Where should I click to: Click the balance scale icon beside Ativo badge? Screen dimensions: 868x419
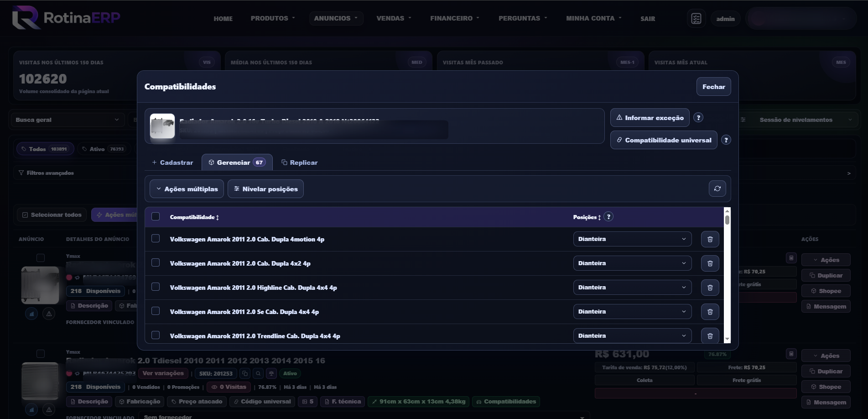coord(271,373)
